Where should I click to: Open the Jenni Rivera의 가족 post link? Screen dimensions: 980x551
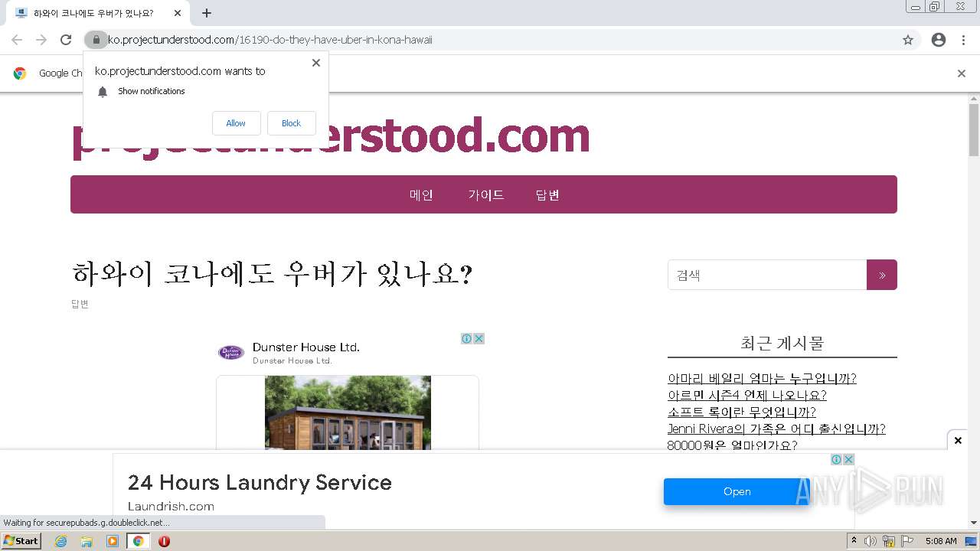tap(776, 429)
